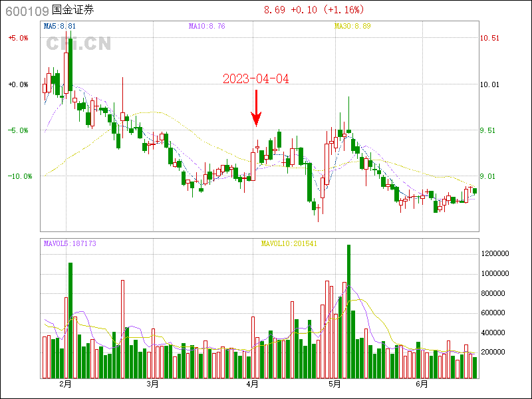Image resolution: width=532 pixels, height=399 pixels.
Task: Click the 1200000 volume axis label
Action: (496, 254)
